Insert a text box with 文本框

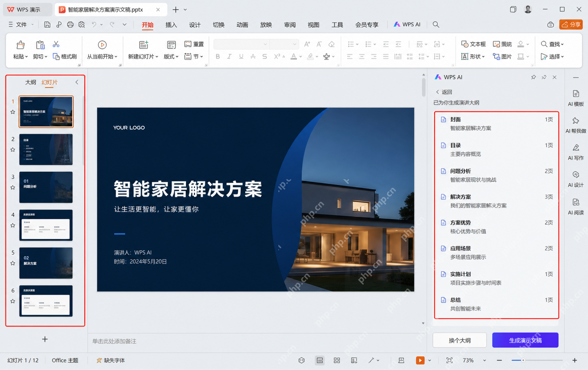(473, 44)
